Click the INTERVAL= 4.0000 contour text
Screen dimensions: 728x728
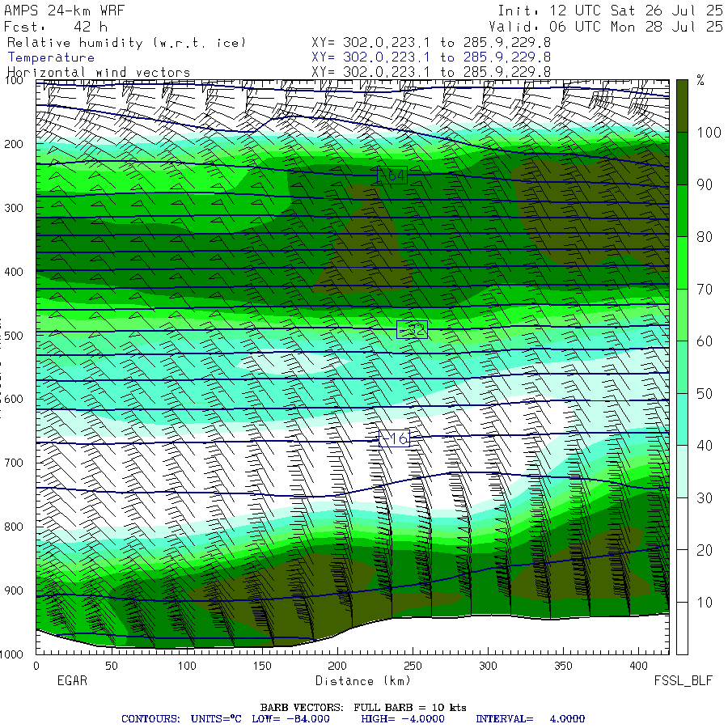pyautogui.click(x=530, y=719)
